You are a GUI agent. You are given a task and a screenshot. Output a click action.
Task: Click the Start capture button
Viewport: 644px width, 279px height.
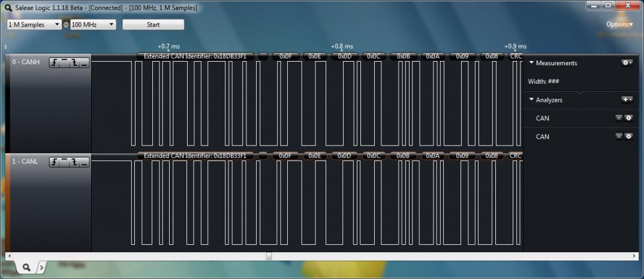(x=153, y=25)
